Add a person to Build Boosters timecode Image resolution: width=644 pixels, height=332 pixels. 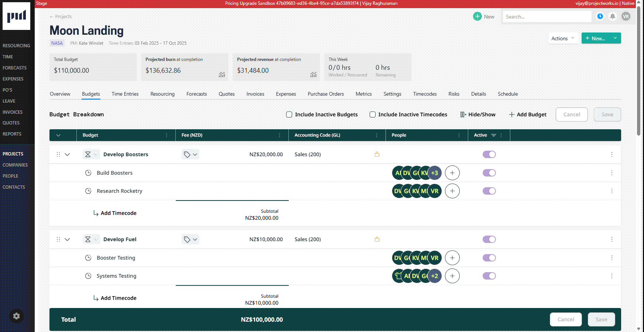click(452, 173)
